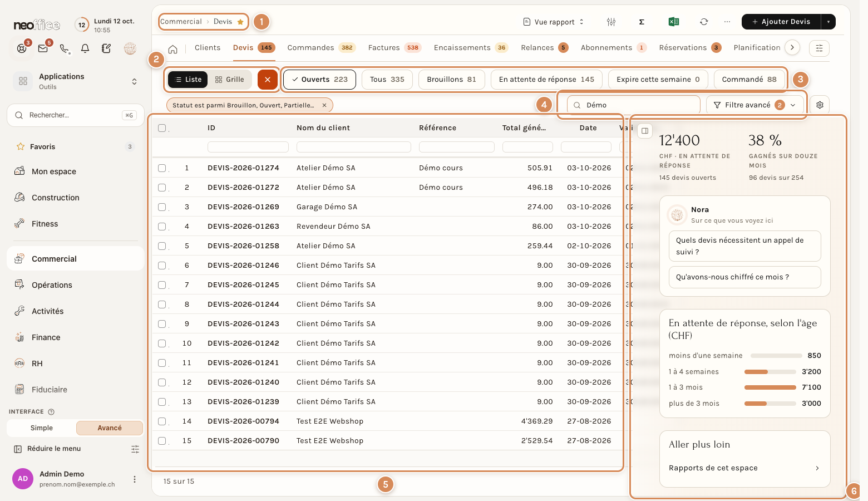Open the Applications Outils selector

click(x=76, y=81)
